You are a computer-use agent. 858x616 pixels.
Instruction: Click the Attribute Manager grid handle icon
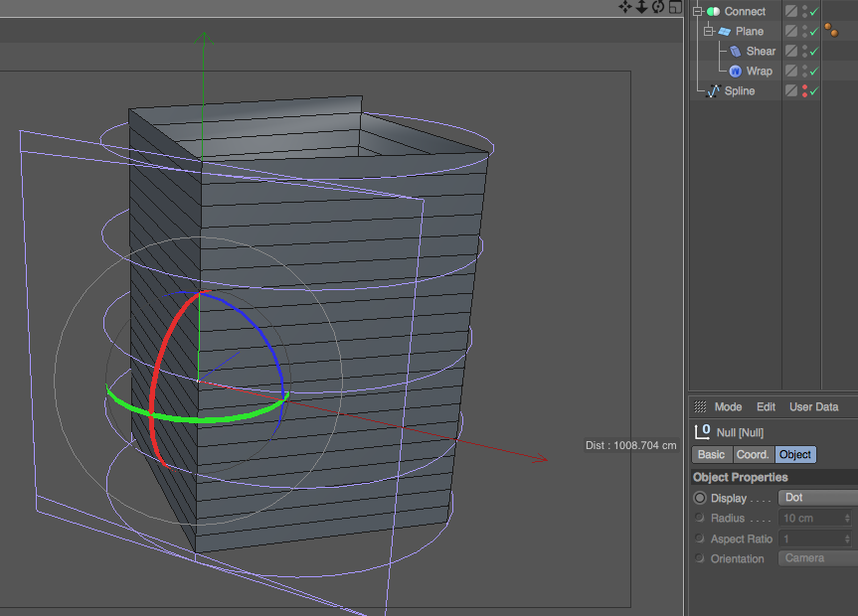(x=700, y=406)
